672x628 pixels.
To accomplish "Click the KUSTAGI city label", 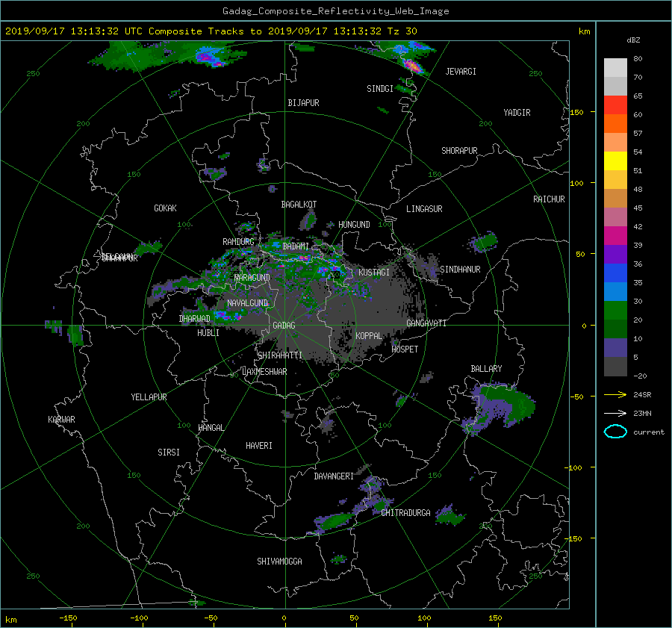I will point(374,273).
